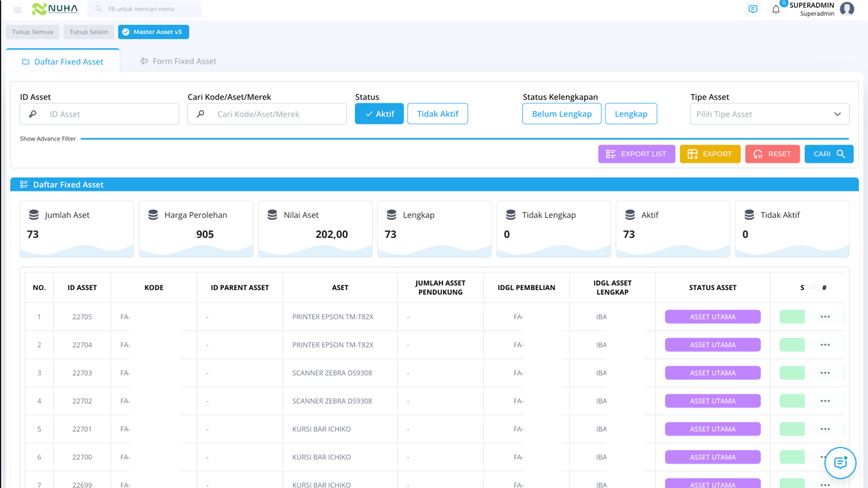The image size is (868, 488).
Task: Open row 22704 actions ellipsis
Action: pyautogui.click(x=825, y=345)
